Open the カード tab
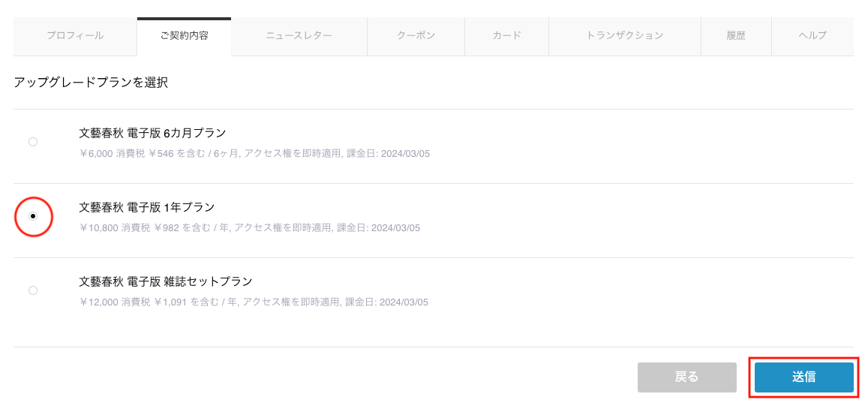 click(506, 36)
